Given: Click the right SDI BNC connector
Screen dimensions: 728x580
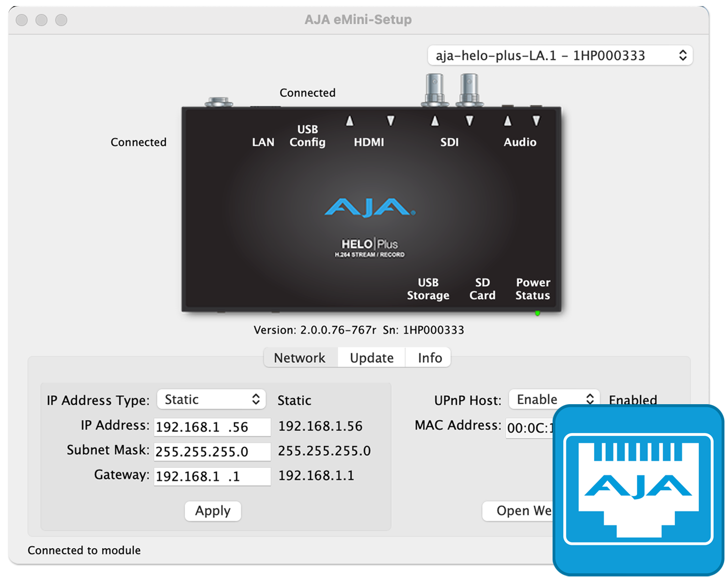Looking at the screenshot, I should 469,89.
